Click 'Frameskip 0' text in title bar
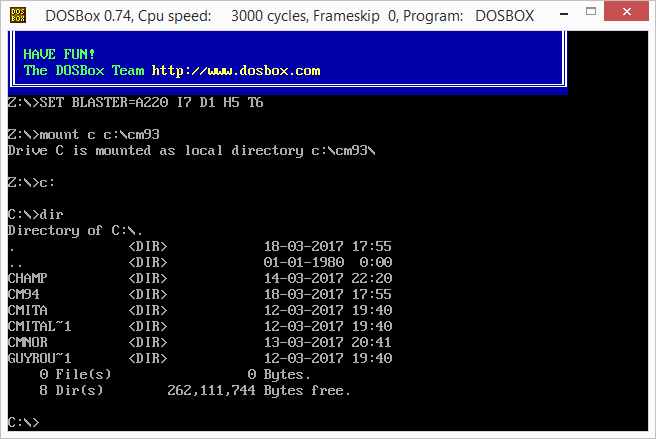This screenshot has height=439, width=656. coord(356,16)
